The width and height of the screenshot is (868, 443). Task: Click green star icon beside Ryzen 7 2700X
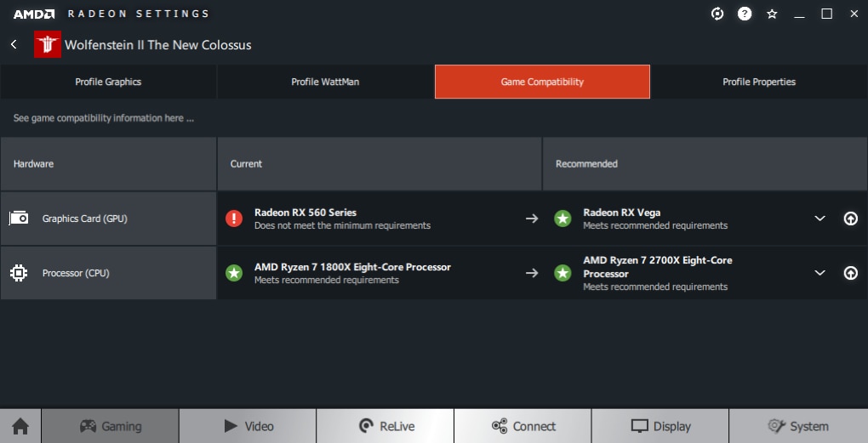click(562, 273)
